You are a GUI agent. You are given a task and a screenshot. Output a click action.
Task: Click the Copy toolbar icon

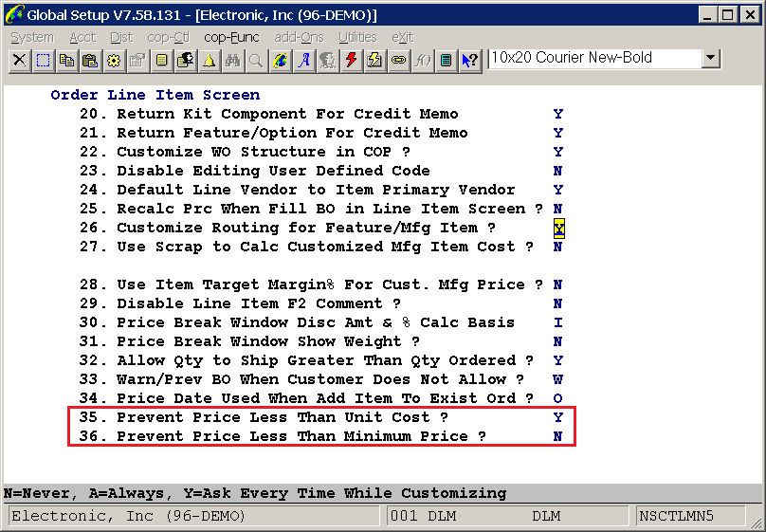[x=67, y=61]
